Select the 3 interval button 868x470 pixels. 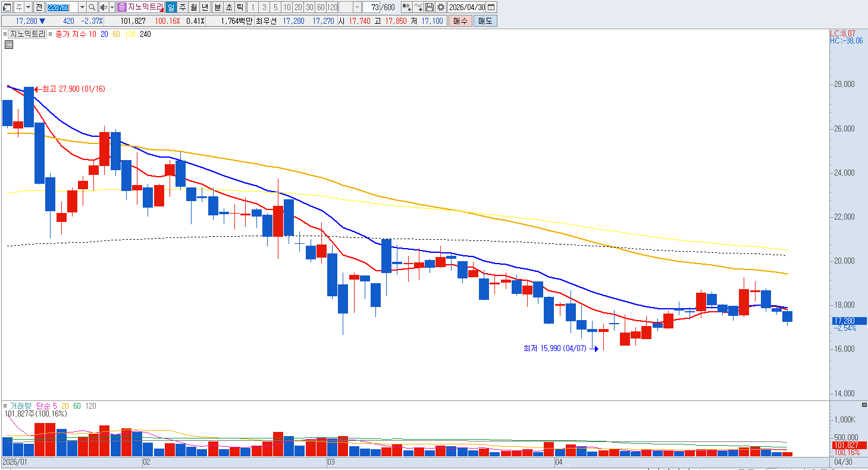(x=264, y=7)
